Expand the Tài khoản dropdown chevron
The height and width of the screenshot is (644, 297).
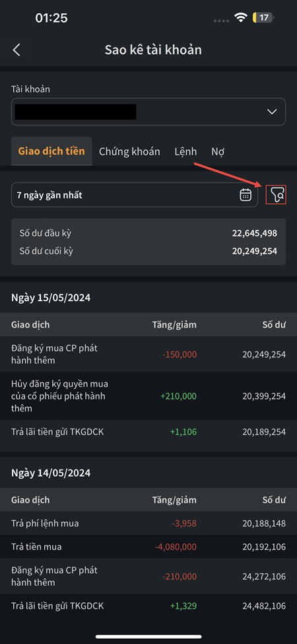271,112
